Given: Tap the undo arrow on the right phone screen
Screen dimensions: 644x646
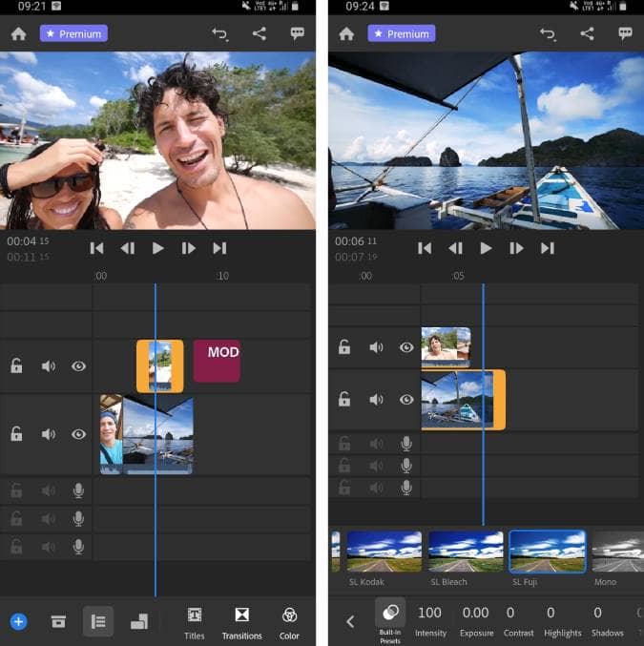Looking at the screenshot, I should pyautogui.click(x=548, y=33).
